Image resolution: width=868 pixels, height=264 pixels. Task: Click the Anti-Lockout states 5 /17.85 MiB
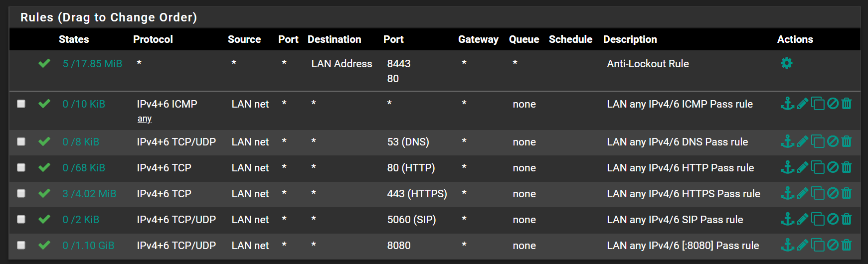[92, 64]
